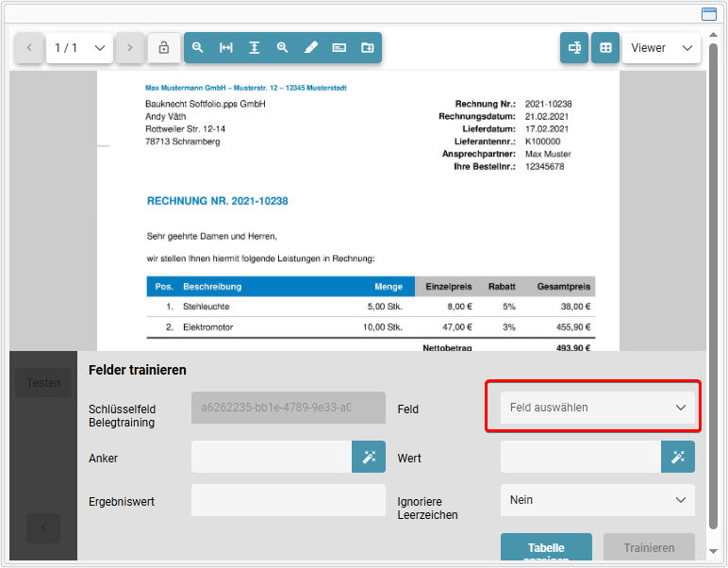Click the Schlüsselfeld Belegtraining input
This screenshot has height=568, width=728.
pyautogui.click(x=289, y=408)
